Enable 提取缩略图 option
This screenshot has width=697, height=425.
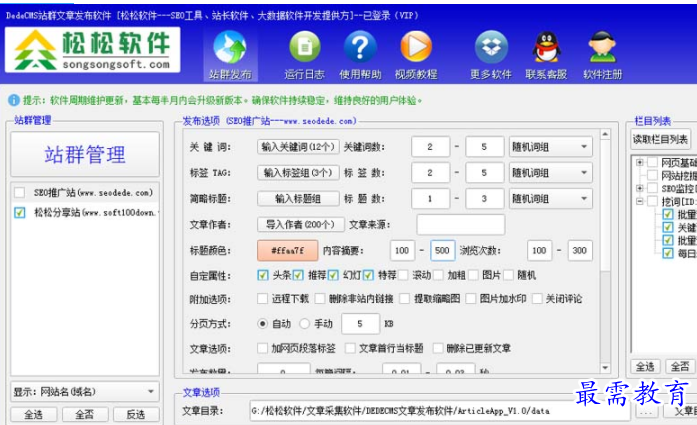(x=405, y=299)
